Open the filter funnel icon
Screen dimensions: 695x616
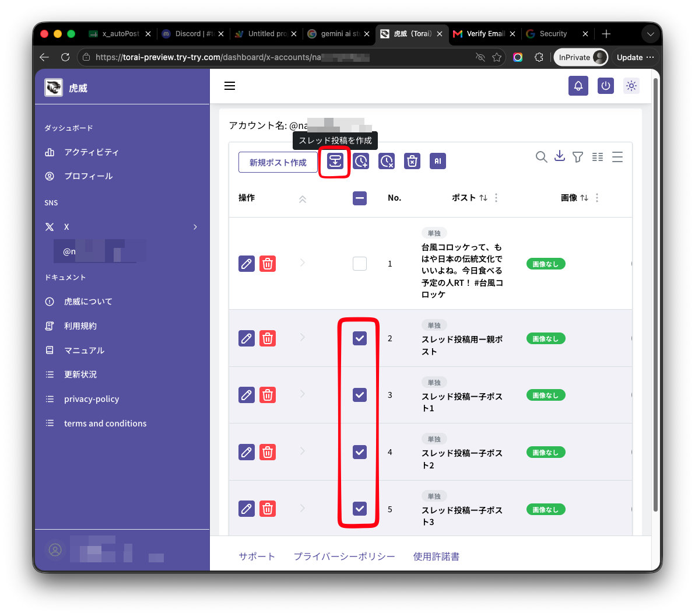(x=578, y=157)
